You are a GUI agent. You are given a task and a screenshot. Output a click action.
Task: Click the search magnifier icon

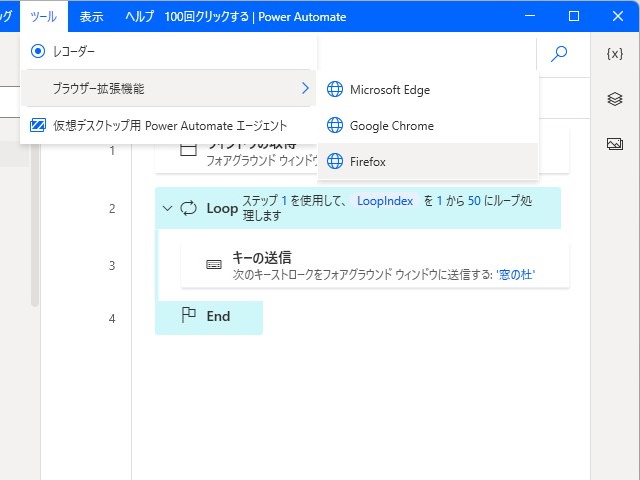tap(559, 53)
